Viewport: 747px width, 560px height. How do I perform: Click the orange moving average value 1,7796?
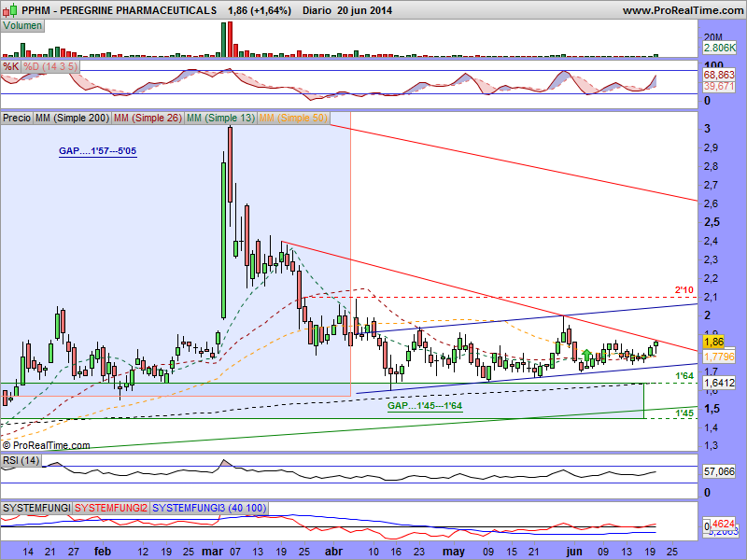[x=719, y=357]
